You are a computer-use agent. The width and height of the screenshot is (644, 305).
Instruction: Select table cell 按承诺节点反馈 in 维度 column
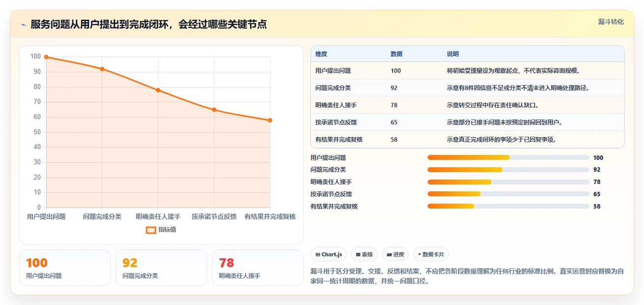(x=336, y=122)
